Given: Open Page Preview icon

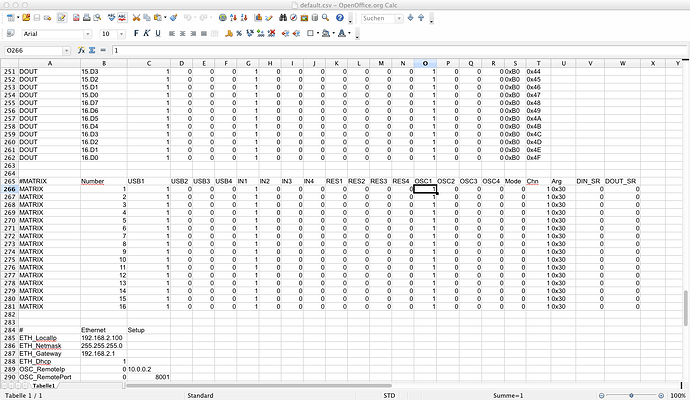Looking at the screenshot, I should [x=97, y=18].
